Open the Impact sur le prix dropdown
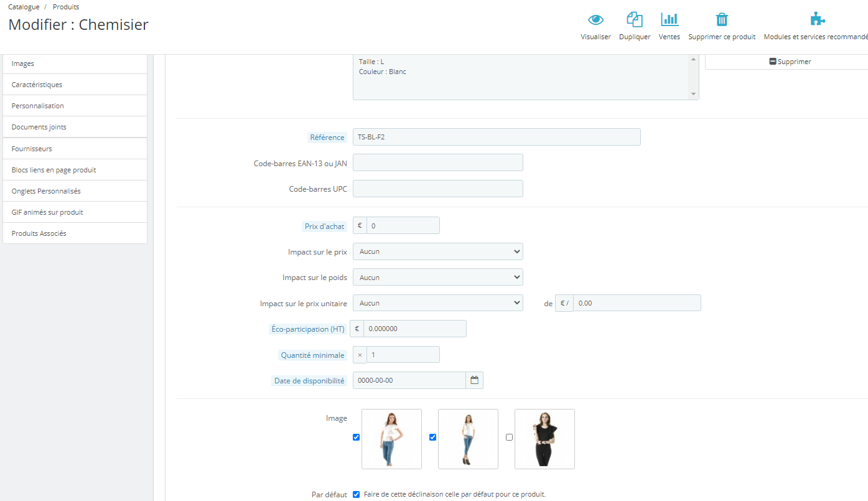Viewport: 868px width, 501px height. (x=438, y=251)
